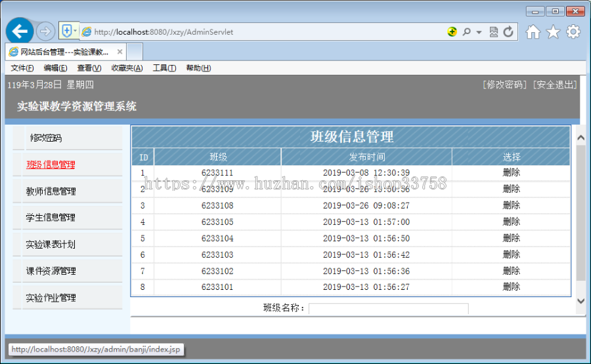
Task: Select timestamp 2019-03-13 01:57:00
Action: click(366, 222)
